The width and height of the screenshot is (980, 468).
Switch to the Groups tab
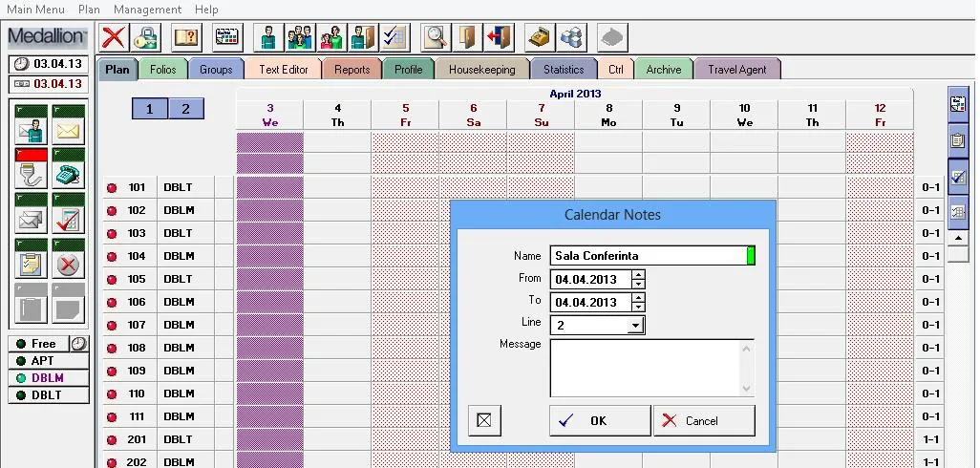216,70
